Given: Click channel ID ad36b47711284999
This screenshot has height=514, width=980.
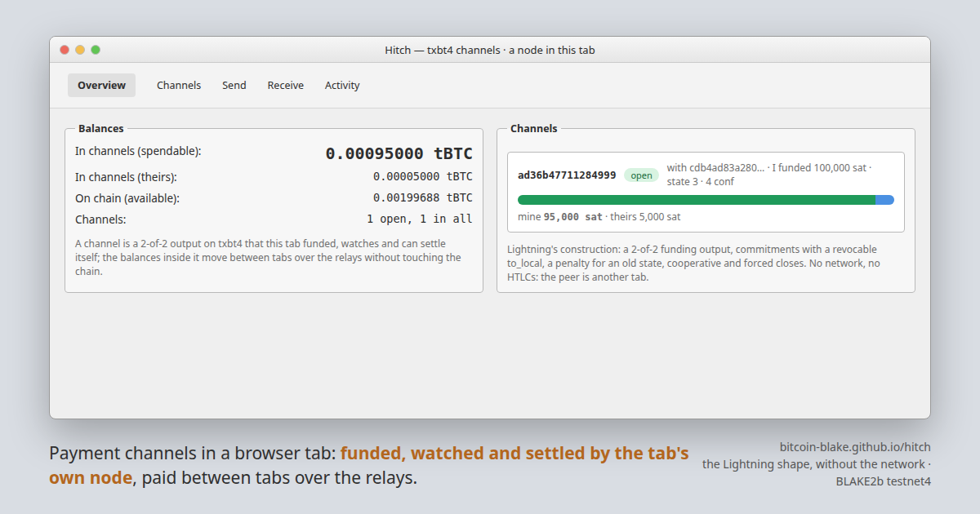Looking at the screenshot, I should click(x=567, y=175).
